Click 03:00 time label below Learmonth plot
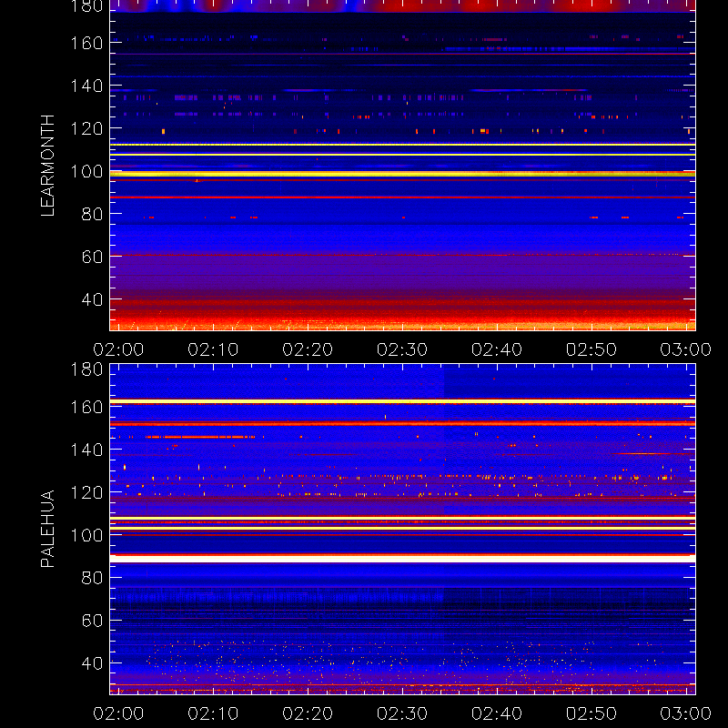This screenshot has height=728, width=728. tap(686, 349)
